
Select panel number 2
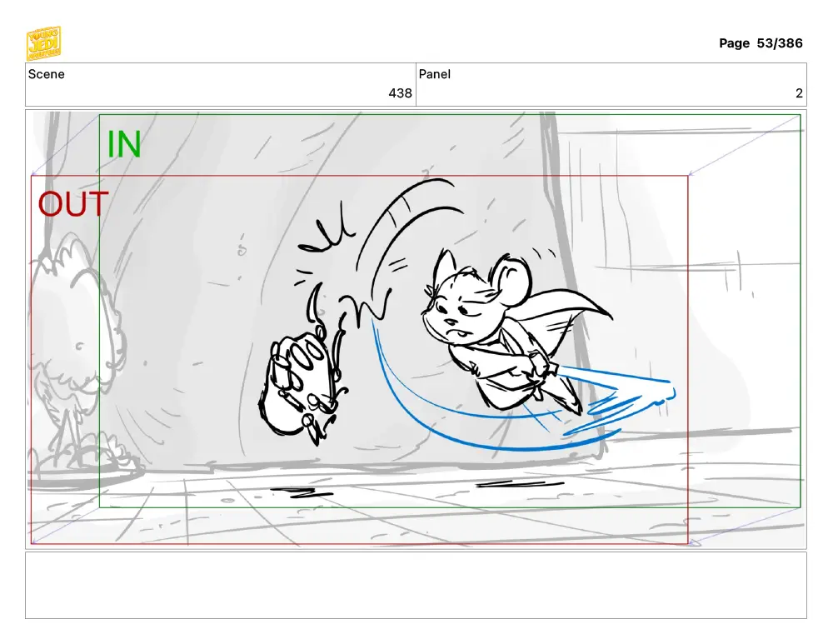[799, 93]
